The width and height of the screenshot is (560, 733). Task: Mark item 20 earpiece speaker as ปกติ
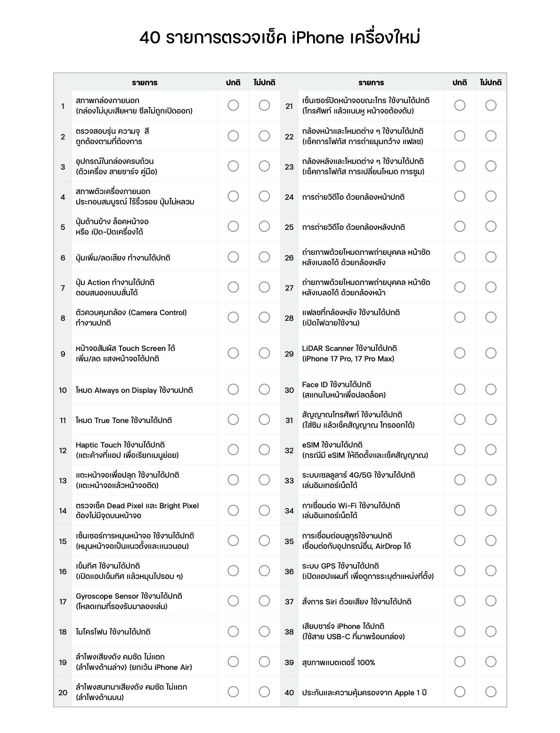233,692
